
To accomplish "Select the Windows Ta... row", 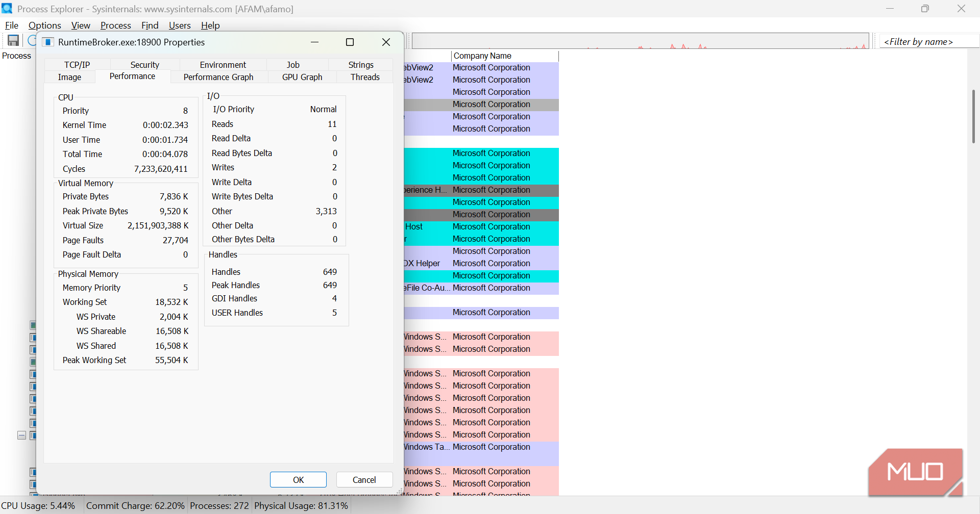I will pos(481,447).
